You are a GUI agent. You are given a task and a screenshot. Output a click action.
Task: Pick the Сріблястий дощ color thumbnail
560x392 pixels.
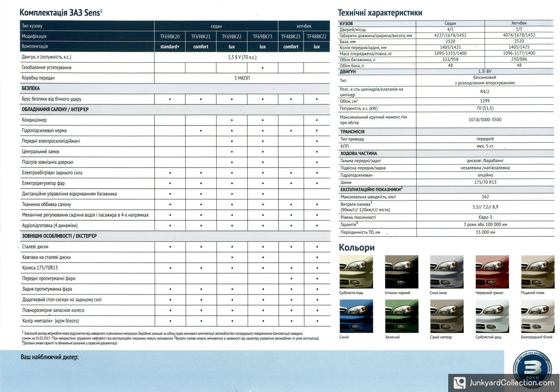[x=492, y=317]
